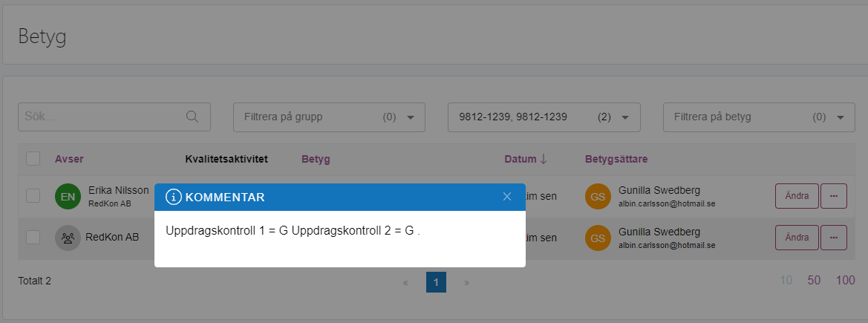Close the Kommentar popup with X
This screenshot has width=868, height=323.
click(x=506, y=197)
